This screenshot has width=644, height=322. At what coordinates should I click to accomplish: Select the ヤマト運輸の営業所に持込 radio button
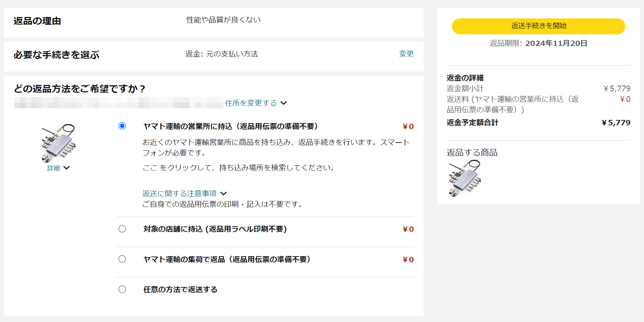click(122, 126)
